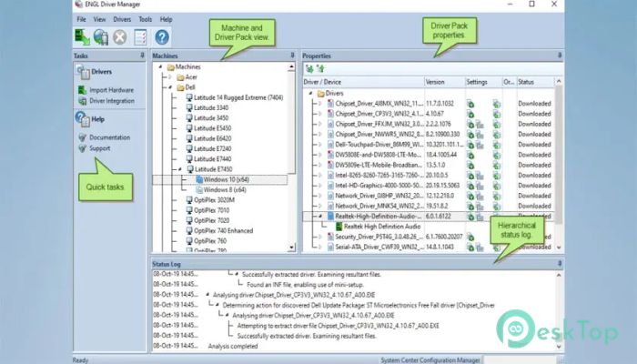Toggle pin on the Status Log panel

point(560,264)
